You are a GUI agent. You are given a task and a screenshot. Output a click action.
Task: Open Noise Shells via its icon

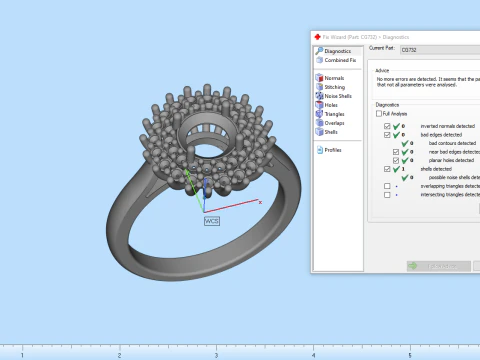319,96
